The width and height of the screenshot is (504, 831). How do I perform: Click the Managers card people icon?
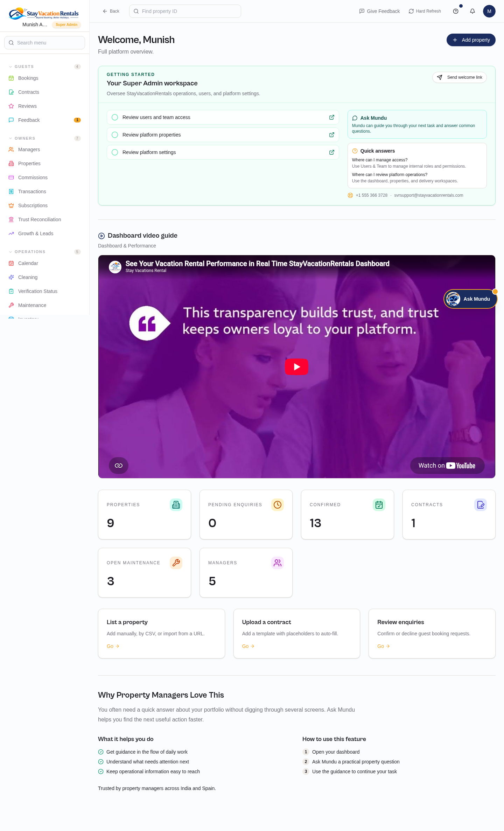pyautogui.click(x=278, y=563)
